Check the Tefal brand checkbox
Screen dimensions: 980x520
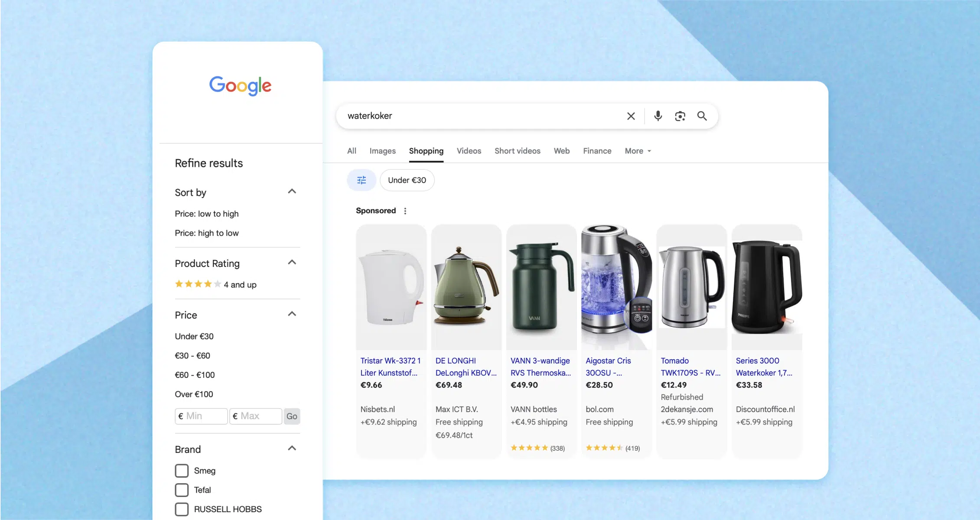point(182,490)
